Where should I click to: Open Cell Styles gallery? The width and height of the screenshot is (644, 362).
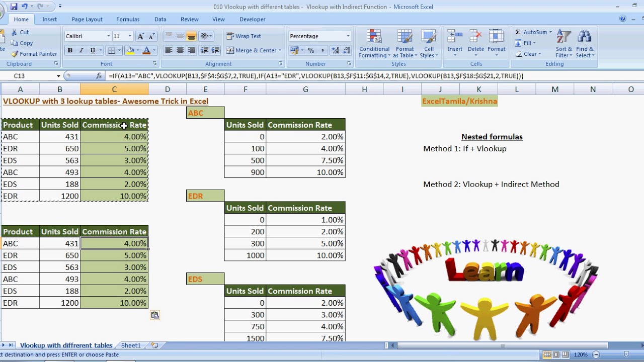click(x=429, y=44)
